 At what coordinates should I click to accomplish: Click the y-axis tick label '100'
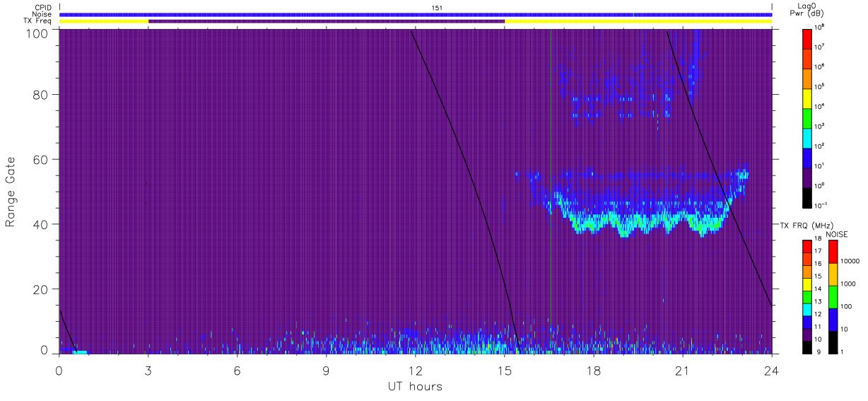[x=38, y=33]
